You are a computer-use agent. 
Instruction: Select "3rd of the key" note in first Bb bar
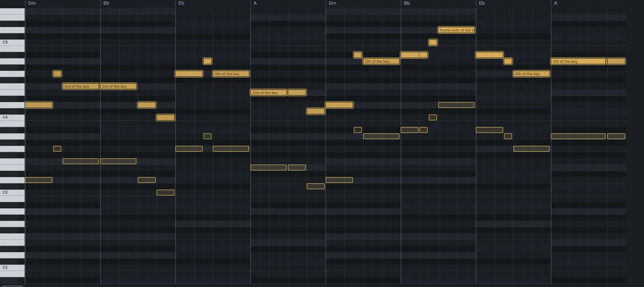click(118, 86)
